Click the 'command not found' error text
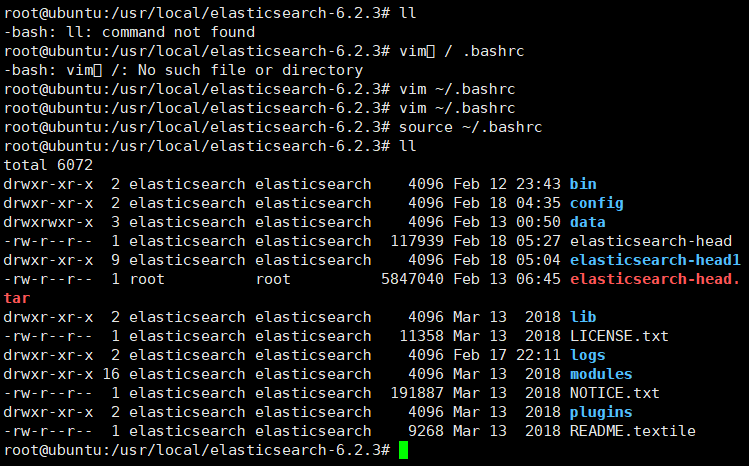The image size is (750, 466). click(178, 32)
